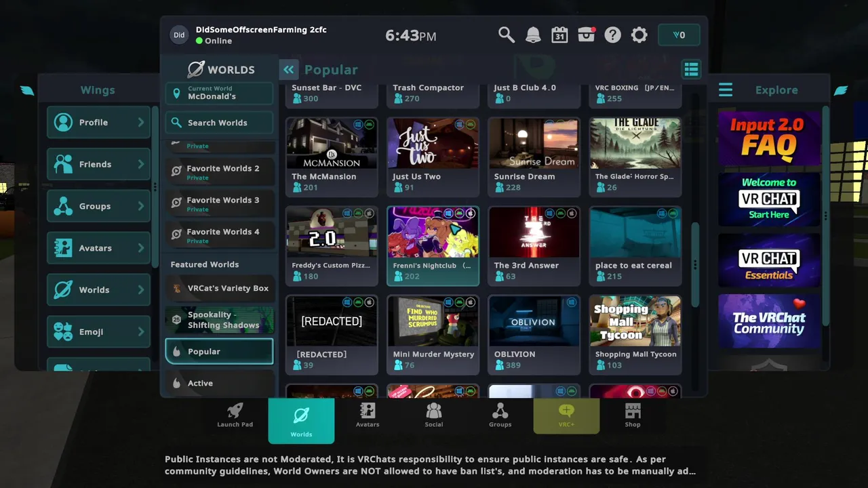Open The 3rd Answer world card
Image resolution: width=868 pixels, height=488 pixels.
pos(534,245)
